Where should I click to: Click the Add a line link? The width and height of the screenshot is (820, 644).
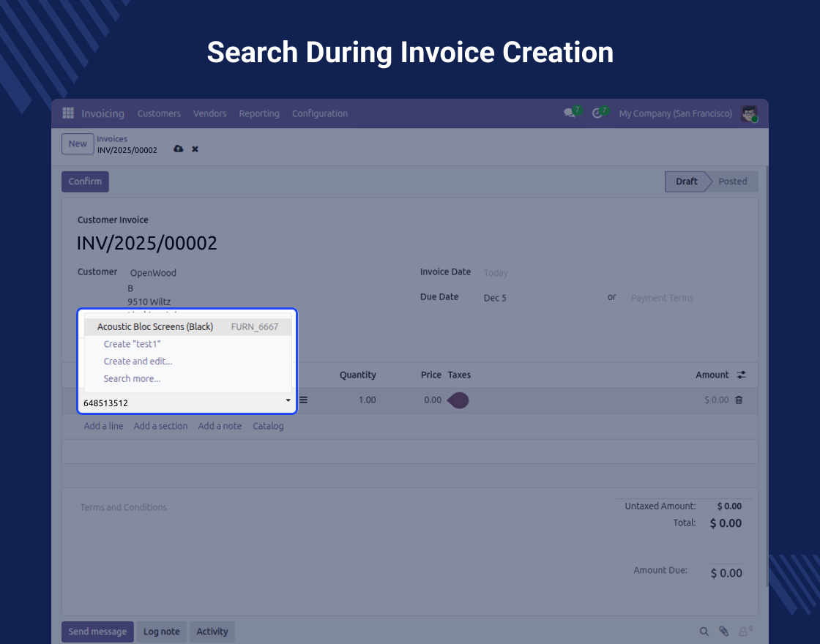(103, 426)
